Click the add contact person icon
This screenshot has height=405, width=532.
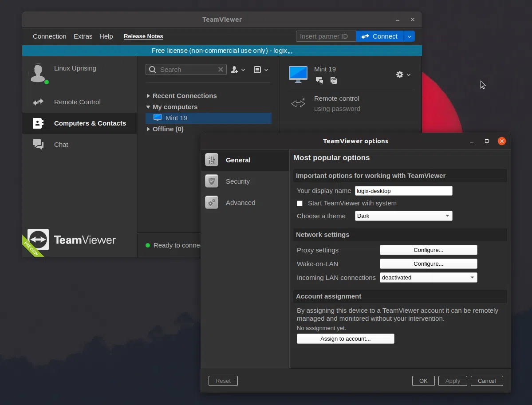(234, 70)
